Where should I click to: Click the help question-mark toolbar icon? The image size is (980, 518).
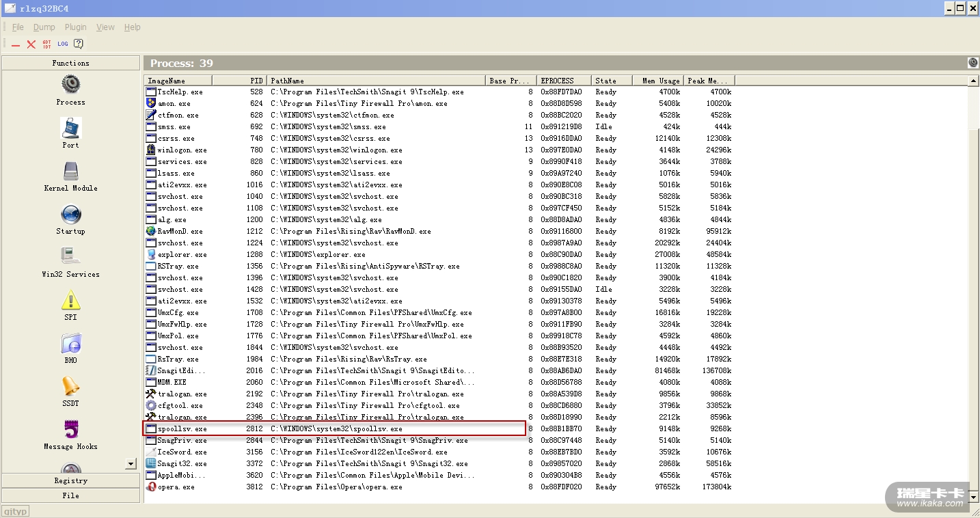pyautogui.click(x=79, y=44)
